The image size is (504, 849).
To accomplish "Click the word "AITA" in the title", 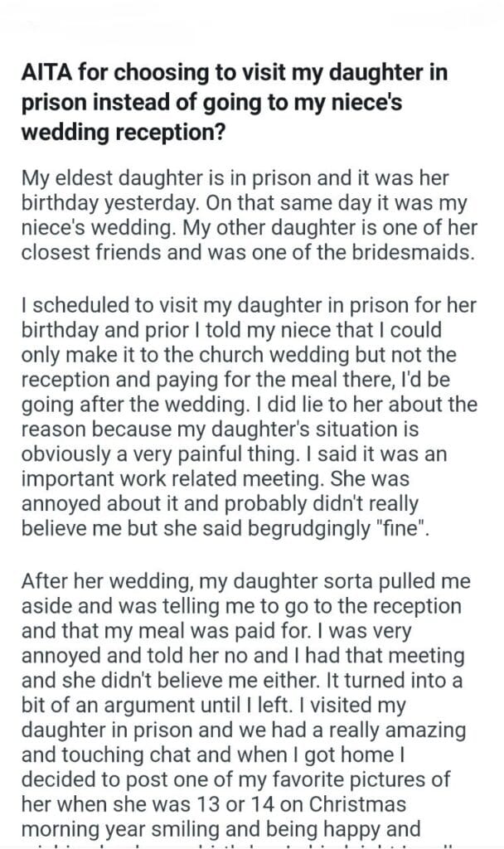I will 46,74.
